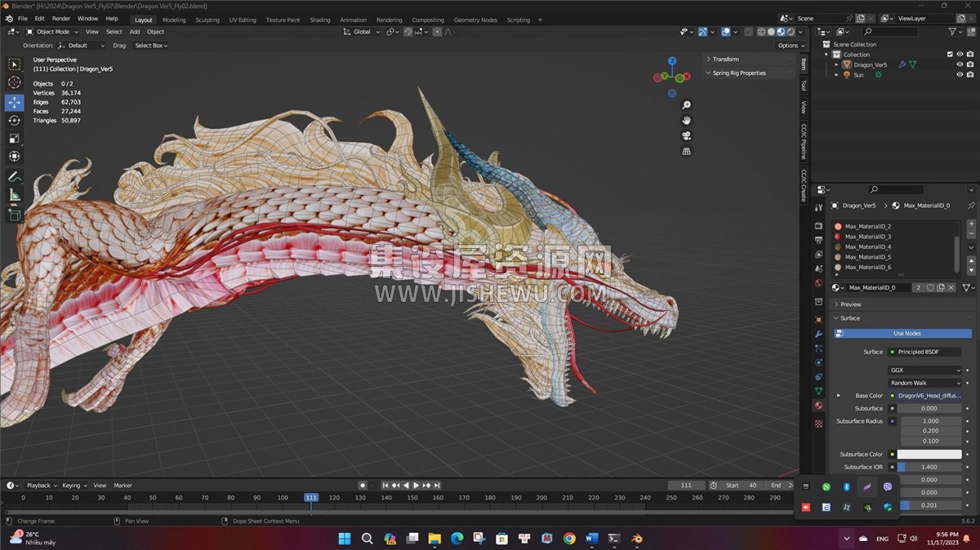Screen dimensions: 980x550
Task: Unlink the Max_MaterialID_0 material with X
Action: pyautogui.click(x=951, y=287)
